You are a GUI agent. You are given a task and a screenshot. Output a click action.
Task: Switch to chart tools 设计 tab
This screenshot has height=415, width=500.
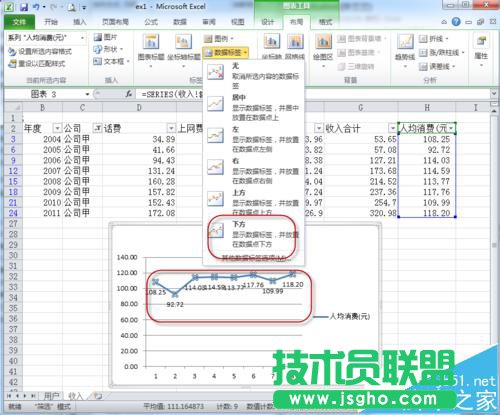pos(267,22)
